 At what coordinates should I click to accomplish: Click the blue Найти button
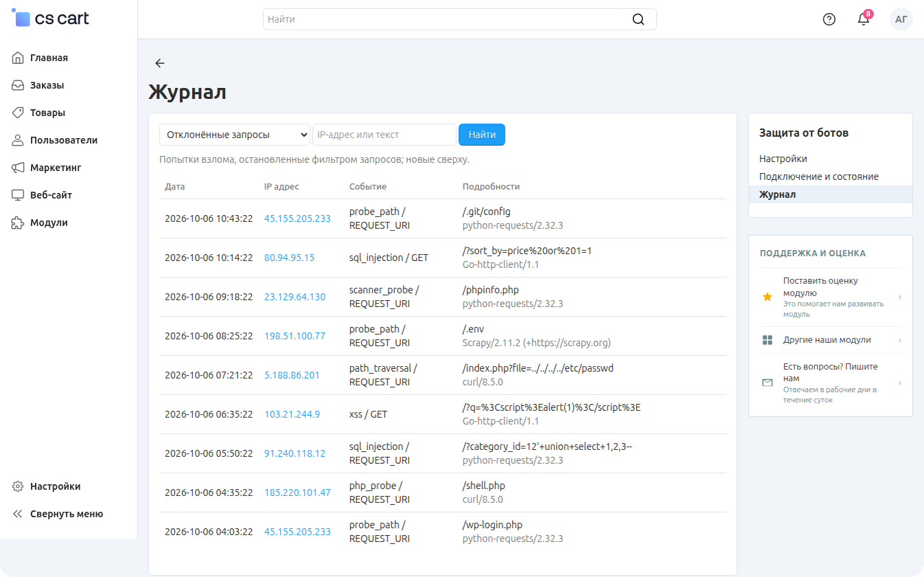(482, 135)
